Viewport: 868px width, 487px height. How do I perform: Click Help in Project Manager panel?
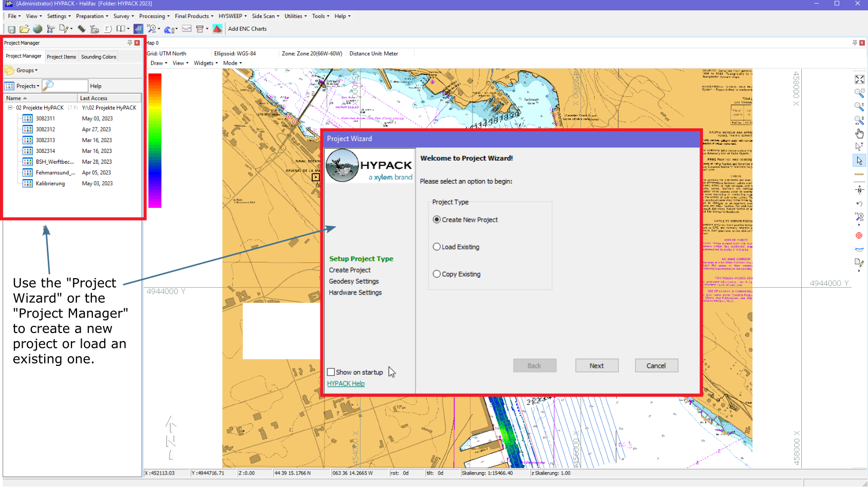pyautogui.click(x=96, y=86)
